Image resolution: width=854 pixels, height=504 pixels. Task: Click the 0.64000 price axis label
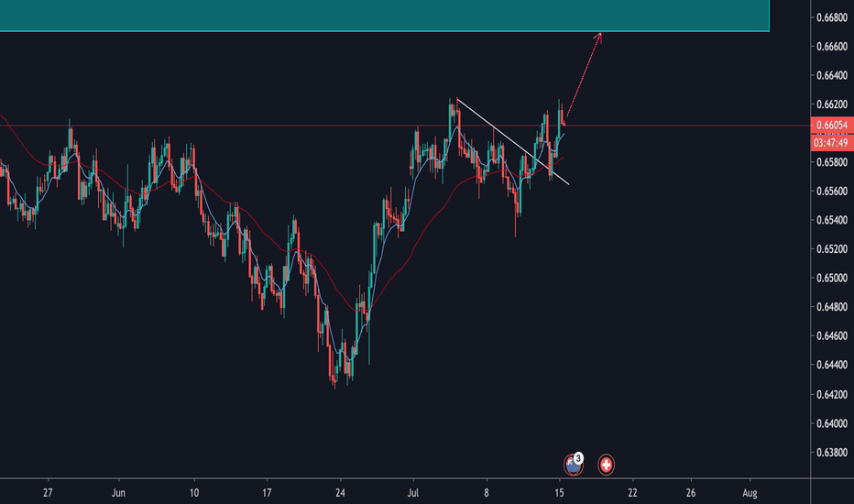pyautogui.click(x=832, y=423)
